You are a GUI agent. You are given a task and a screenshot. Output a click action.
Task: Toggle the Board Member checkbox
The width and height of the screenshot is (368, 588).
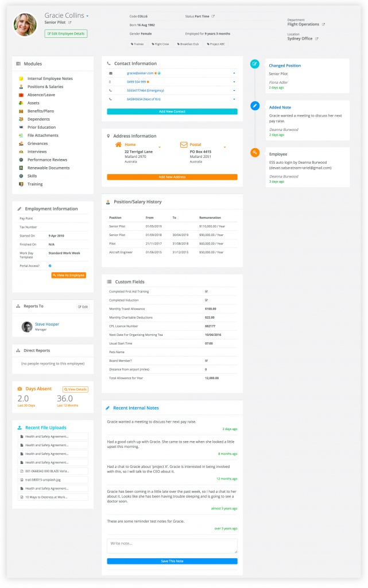click(207, 361)
